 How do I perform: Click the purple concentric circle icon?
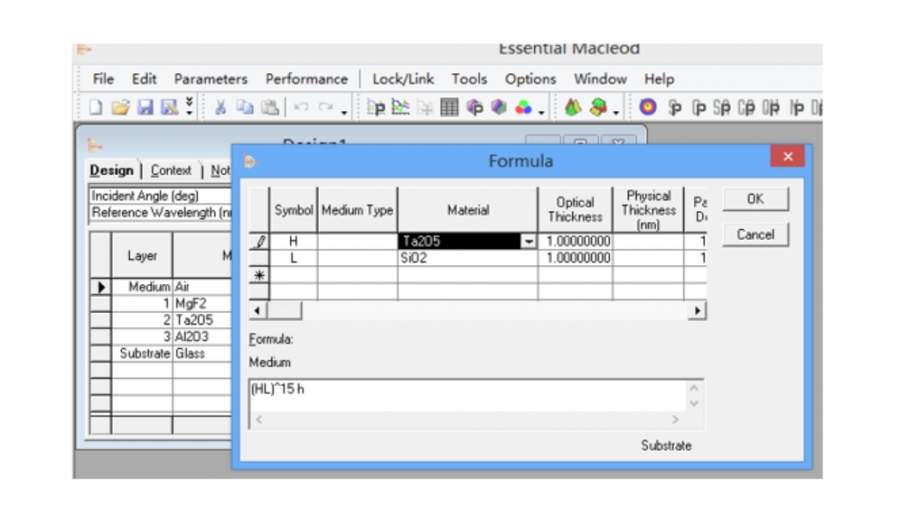(x=648, y=107)
